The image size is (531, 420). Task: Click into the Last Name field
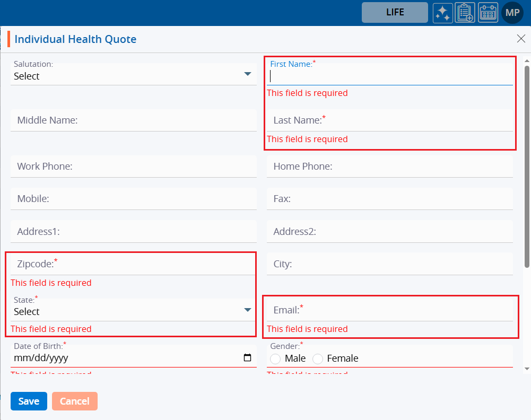pos(390,121)
